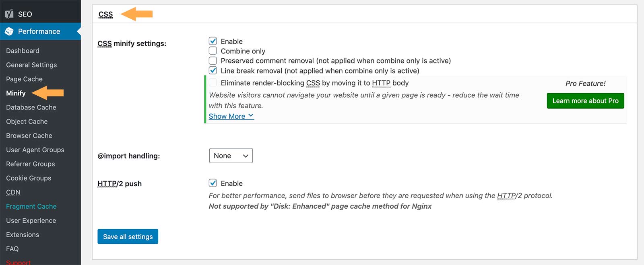Disable the CSS minify Enable checkbox
644x265 pixels.
pos(213,41)
